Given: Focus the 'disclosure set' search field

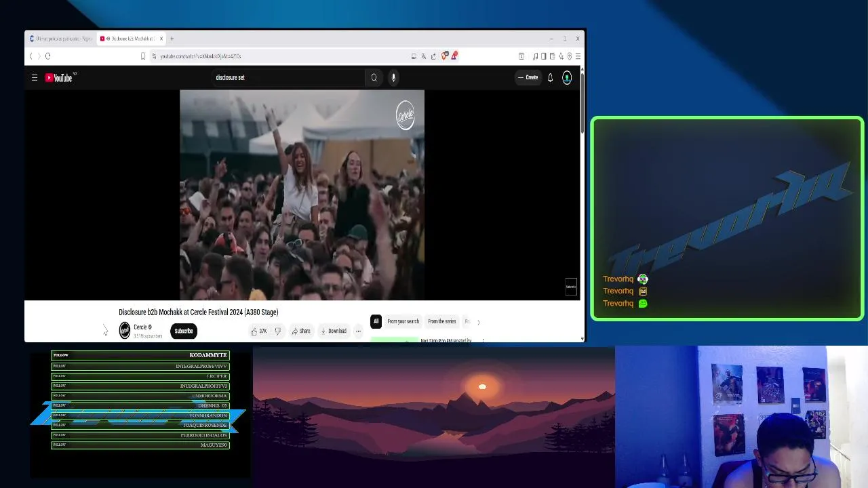Looking at the screenshot, I should 288,77.
